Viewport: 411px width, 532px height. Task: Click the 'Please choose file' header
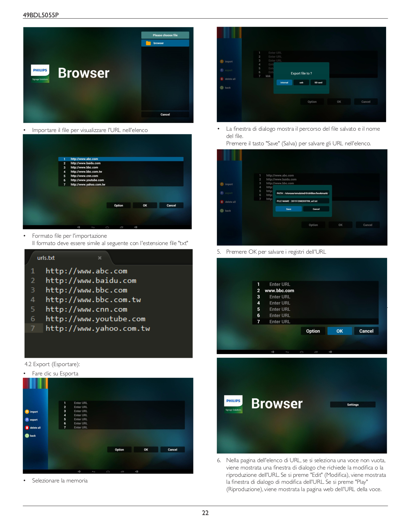point(165,35)
